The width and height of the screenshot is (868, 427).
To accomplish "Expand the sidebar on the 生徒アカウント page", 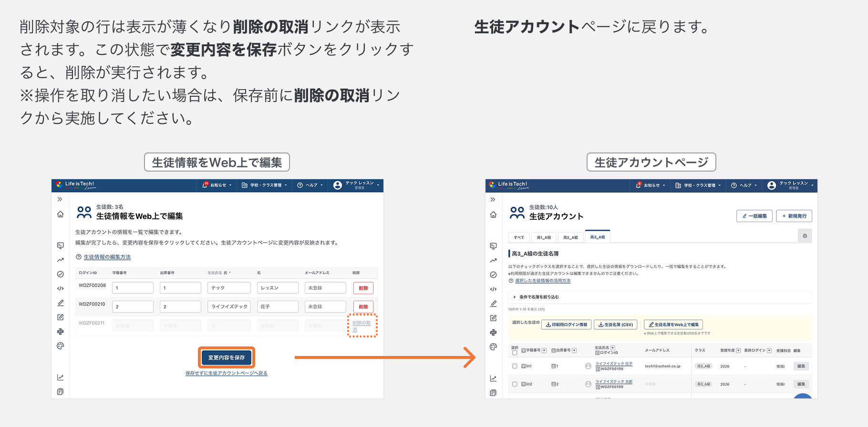I will click(x=493, y=200).
